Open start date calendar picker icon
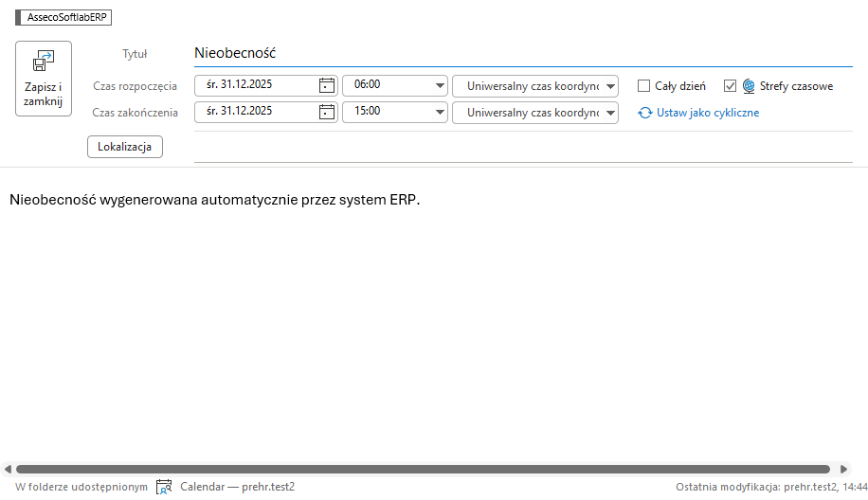This screenshot has width=868, height=500. pyautogui.click(x=327, y=85)
